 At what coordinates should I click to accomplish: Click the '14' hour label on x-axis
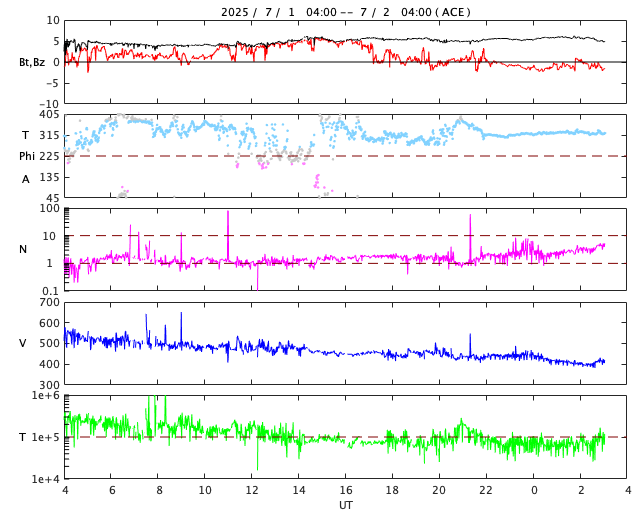299,490
